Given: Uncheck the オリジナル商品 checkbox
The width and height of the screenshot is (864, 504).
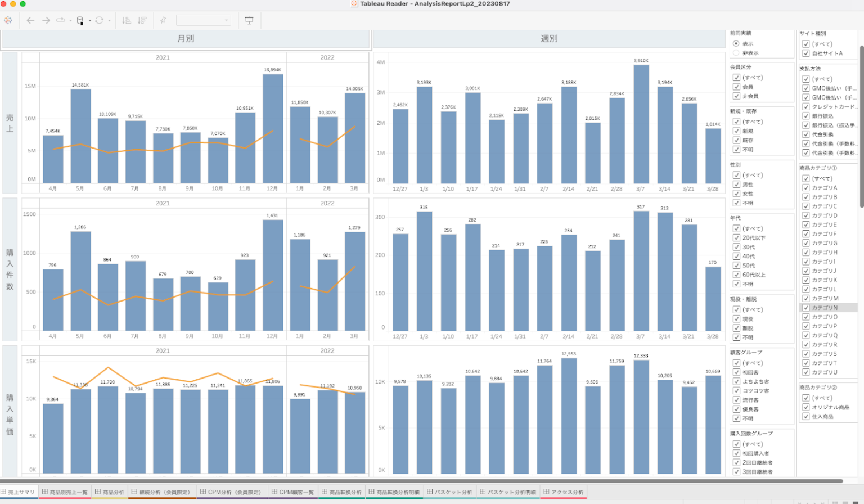Looking at the screenshot, I should click(x=806, y=407).
